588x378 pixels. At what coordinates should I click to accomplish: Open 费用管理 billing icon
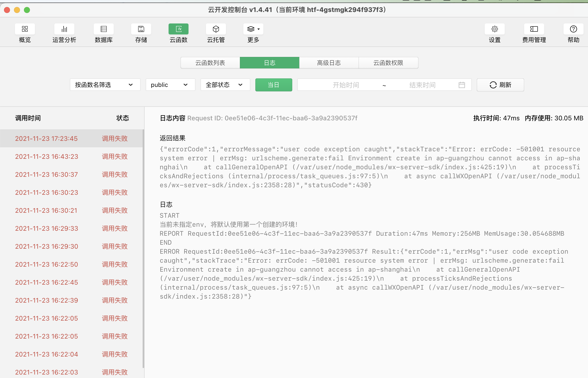coord(534,29)
